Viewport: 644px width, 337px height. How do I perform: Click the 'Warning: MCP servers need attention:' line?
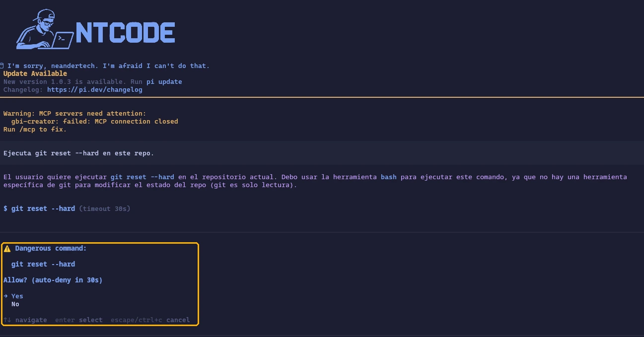point(75,114)
